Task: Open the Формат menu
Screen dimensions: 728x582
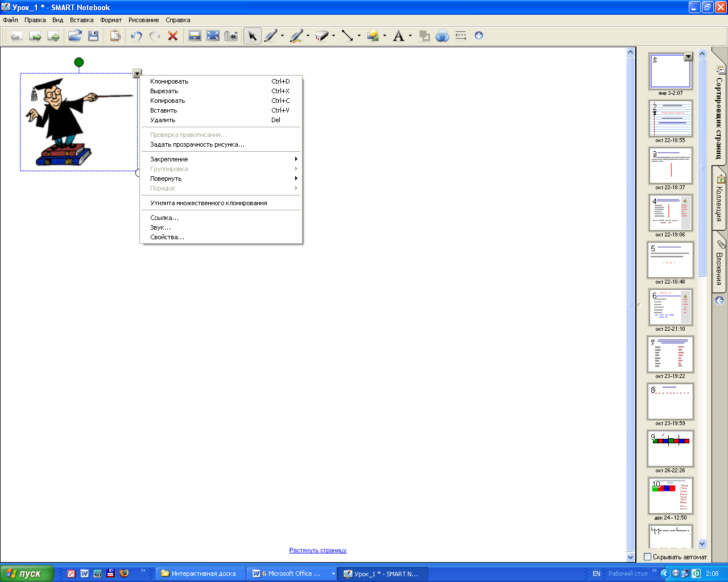Action: pyautogui.click(x=111, y=20)
